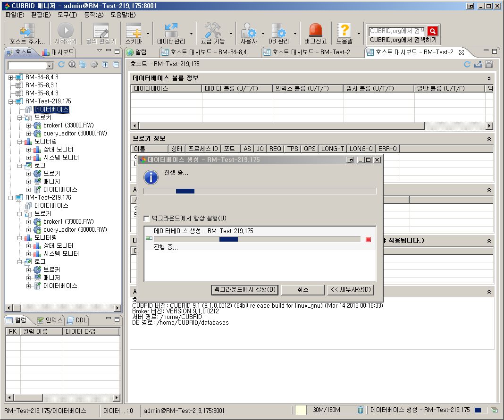Click the progress bar in the 진행 중 dialog
Image resolution: width=504 pixels, height=420 pixels.
[x=260, y=191]
